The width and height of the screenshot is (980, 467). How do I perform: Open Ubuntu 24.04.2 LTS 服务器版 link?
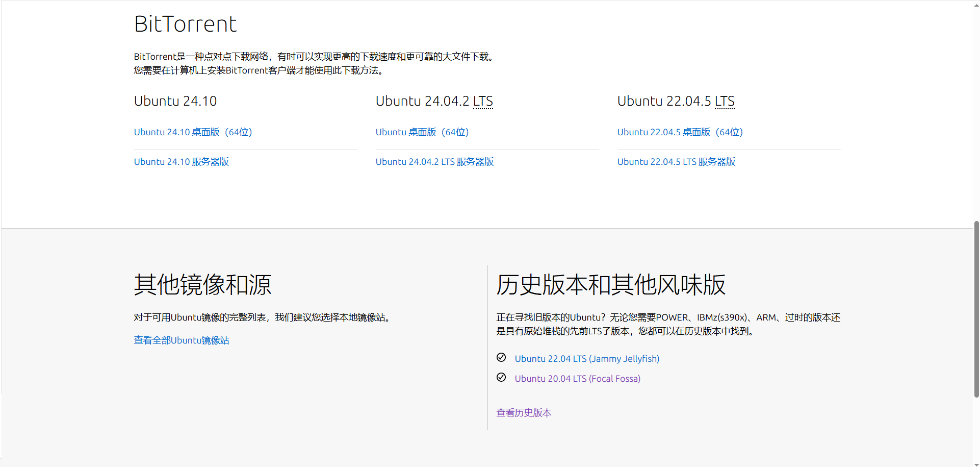pyautogui.click(x=435, y=162)
